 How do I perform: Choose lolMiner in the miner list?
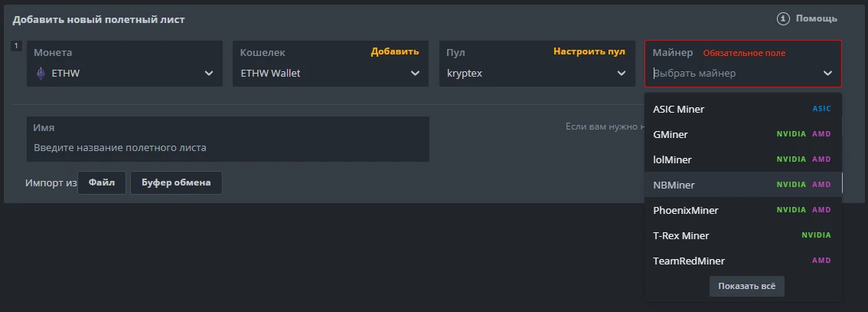[672, 159]
